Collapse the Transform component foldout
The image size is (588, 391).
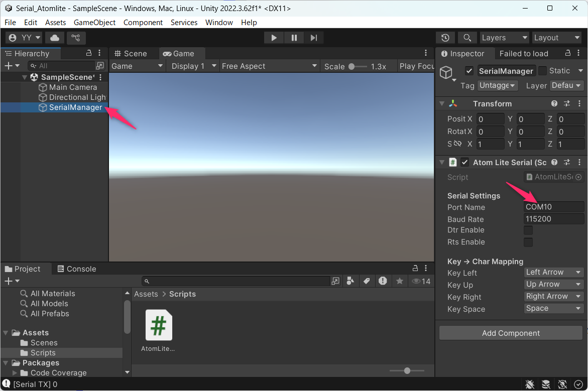tap(442, 104)
